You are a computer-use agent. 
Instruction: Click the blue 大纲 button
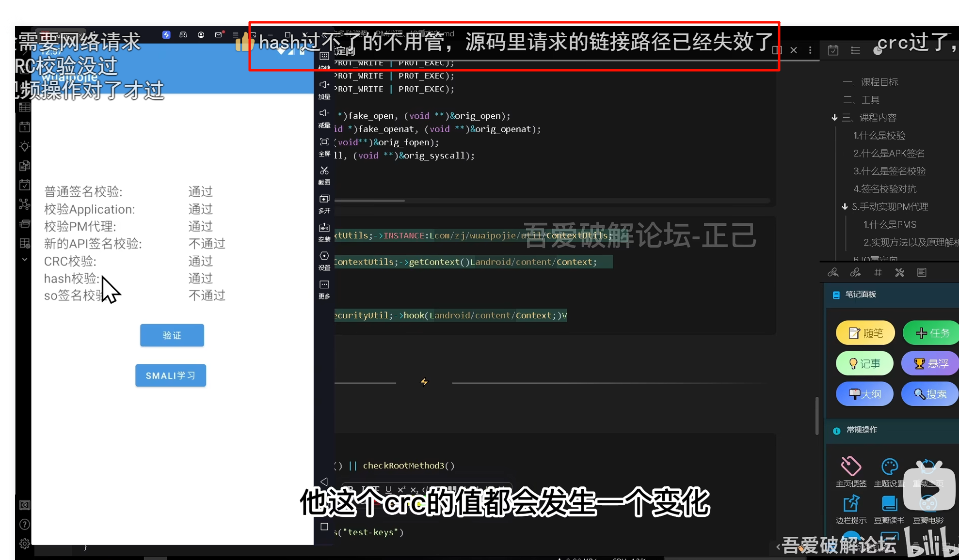[865, 394]
